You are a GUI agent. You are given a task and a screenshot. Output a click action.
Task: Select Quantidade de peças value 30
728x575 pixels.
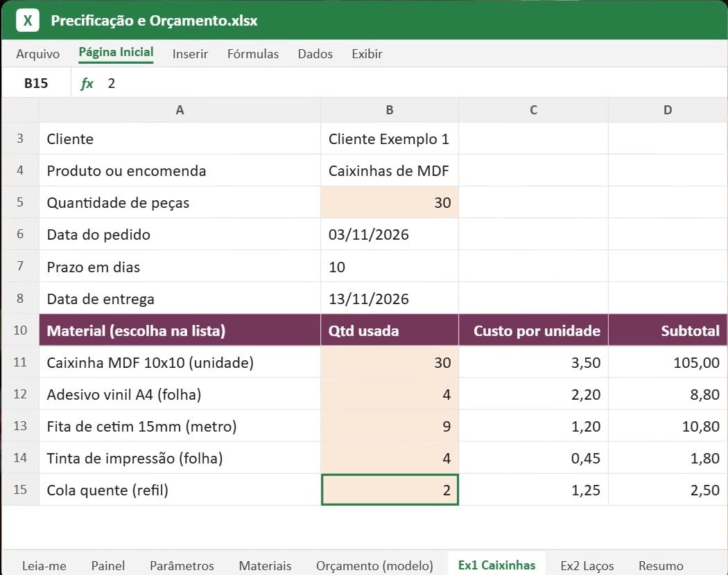coord(390,202)
